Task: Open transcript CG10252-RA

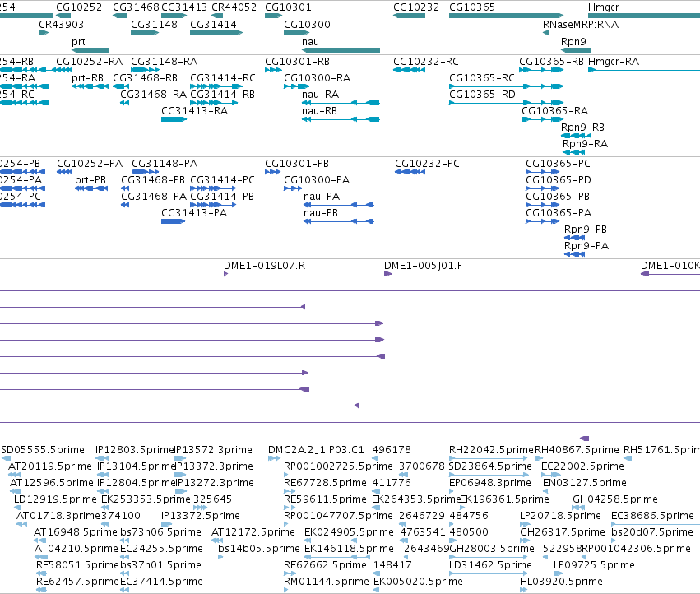Action: 90,61
